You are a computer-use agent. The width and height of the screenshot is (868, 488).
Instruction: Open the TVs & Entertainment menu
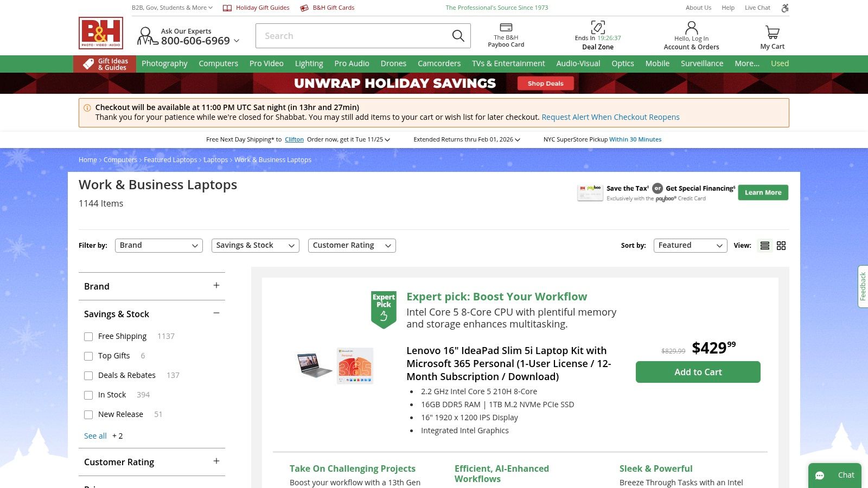[508, 63]
